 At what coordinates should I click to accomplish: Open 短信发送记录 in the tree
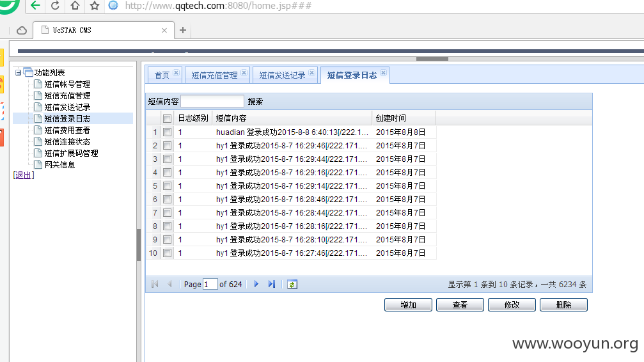tap(67, 107)
